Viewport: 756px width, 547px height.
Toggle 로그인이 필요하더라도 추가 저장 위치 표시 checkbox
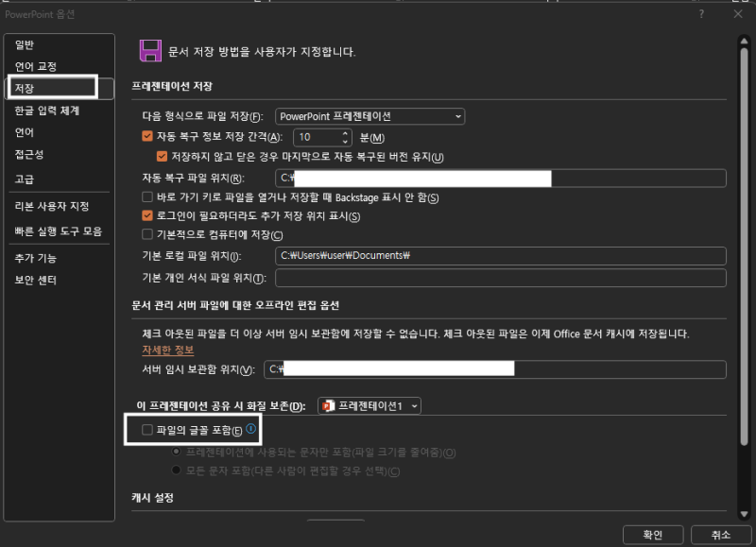click(x=147, y=215)
